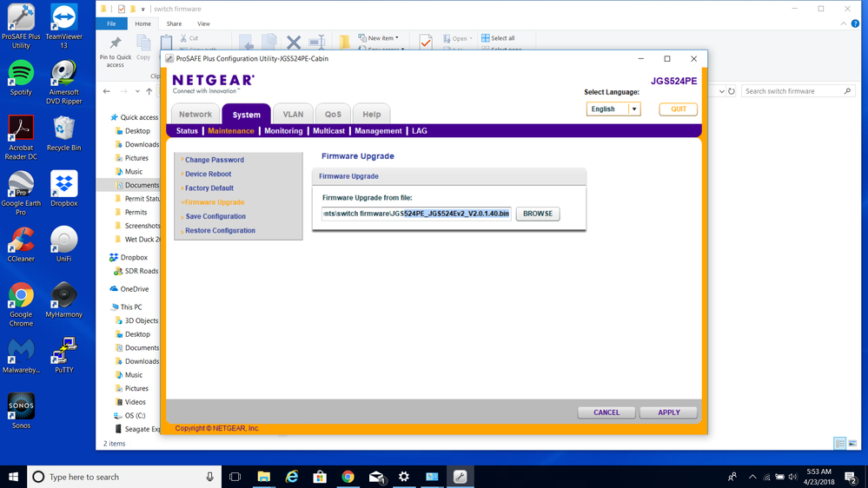Expand Explorer address bar history dropdown

click(x=721, y=91)
